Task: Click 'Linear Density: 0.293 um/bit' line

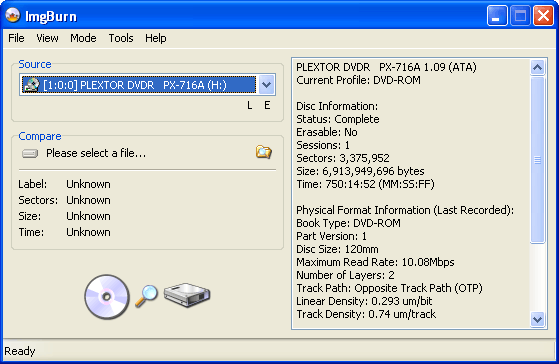Action: 364,301
